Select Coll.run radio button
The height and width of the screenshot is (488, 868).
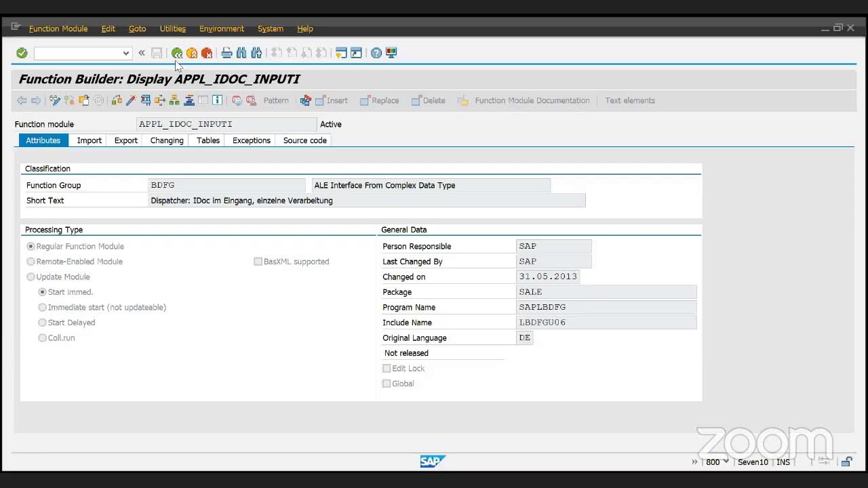tap(43, 338)
